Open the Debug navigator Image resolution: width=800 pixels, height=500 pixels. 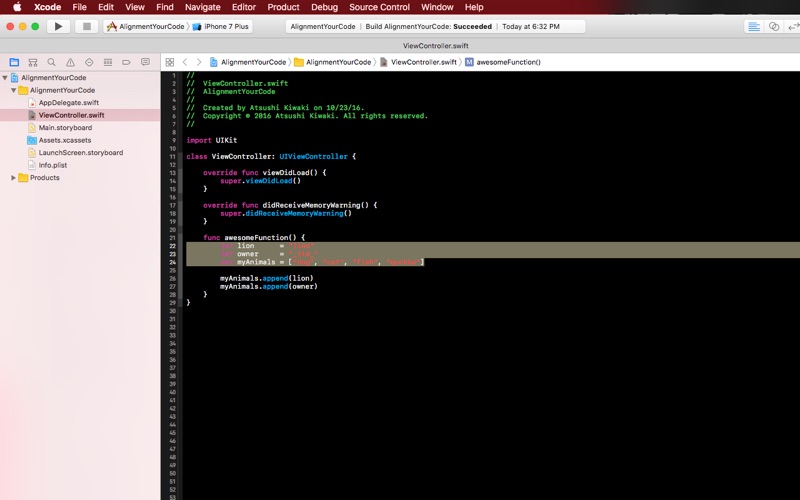tap(108, 62)
